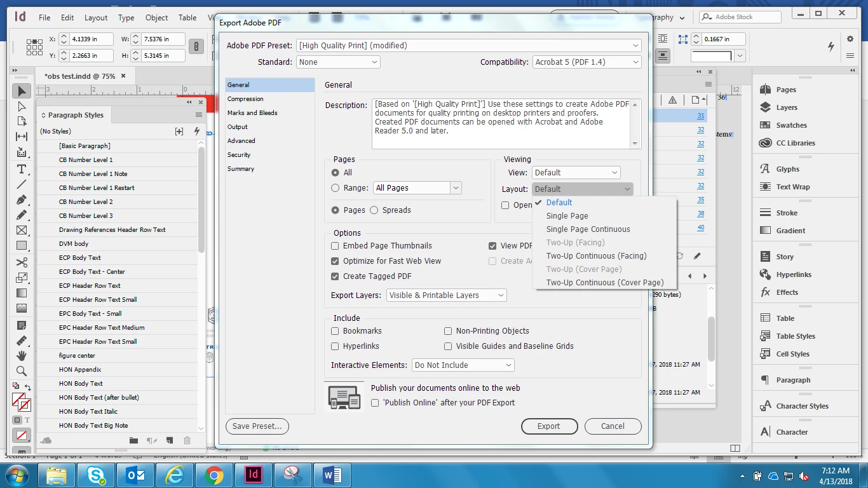Check Non-Printing Objects
This screenshot has width=868, height=488.
pyautogui.click(x=448, y=331)
